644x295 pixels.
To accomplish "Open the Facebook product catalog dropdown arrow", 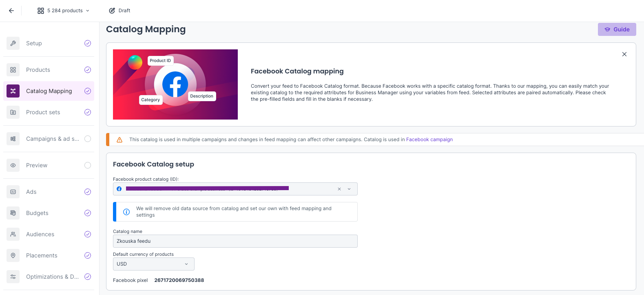I will pyautogui.click(x=349, y=189).
